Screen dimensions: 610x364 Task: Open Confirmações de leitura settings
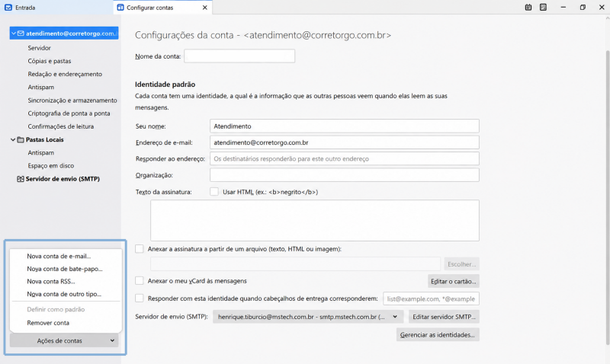[x=61, y=126]
